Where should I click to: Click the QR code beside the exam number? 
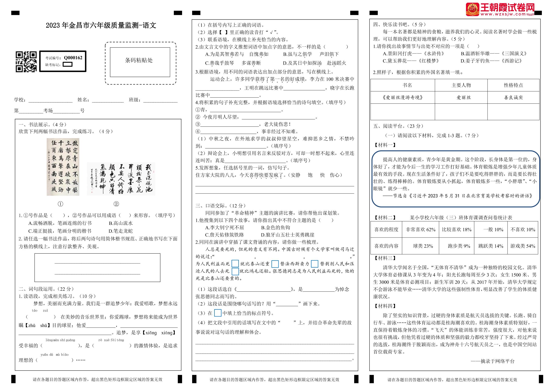pos(26,61)
